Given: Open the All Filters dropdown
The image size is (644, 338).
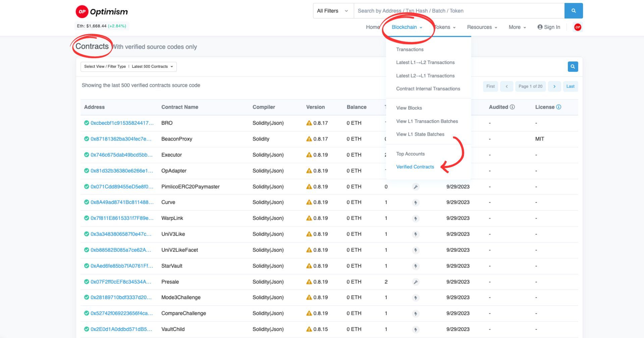Looking at the screenshot, I should [333, 11].
